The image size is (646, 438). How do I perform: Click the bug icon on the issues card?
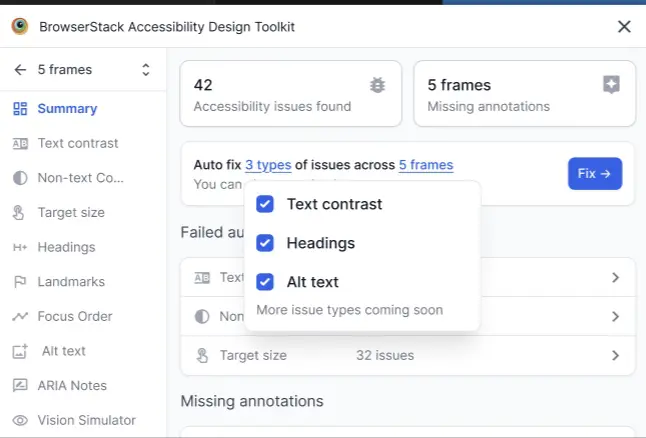377,85
